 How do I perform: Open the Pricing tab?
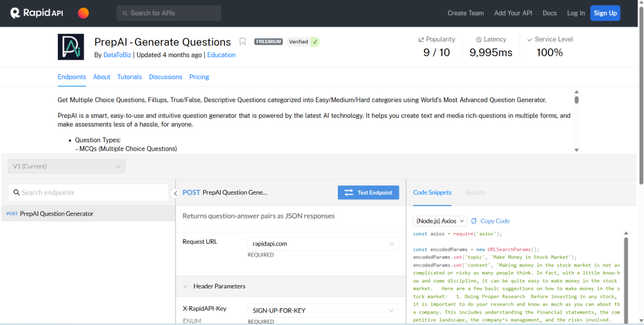[199, 77]
